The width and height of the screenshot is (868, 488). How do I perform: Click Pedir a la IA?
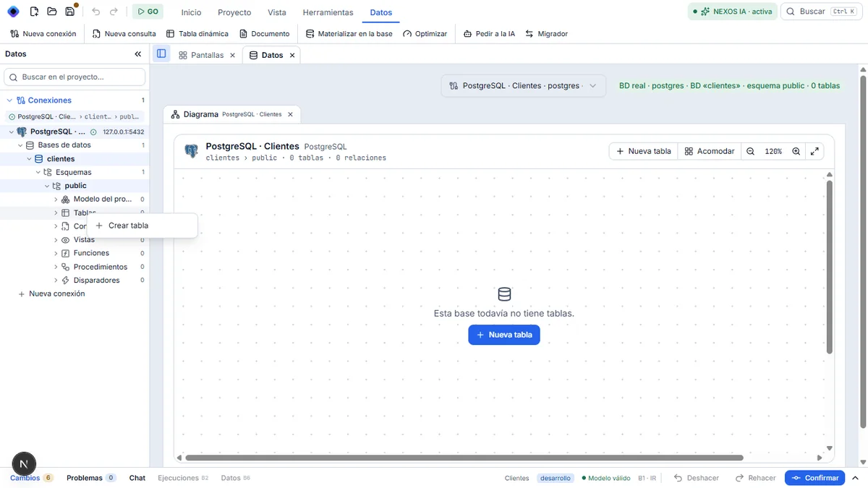point(490,34)
